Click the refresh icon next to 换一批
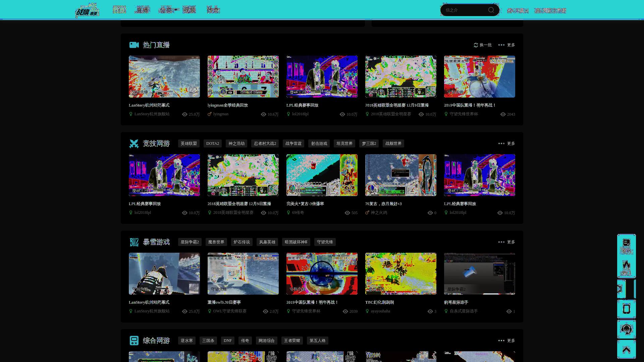Screen dimensions: 644x362 click(476, 45)
